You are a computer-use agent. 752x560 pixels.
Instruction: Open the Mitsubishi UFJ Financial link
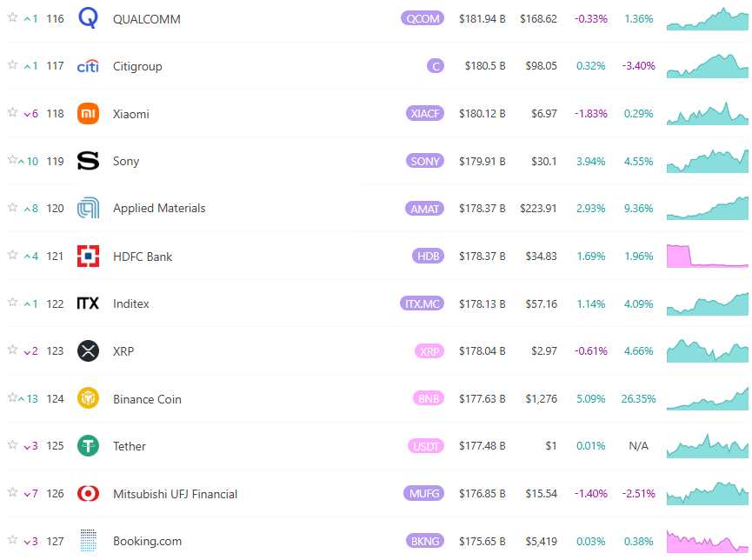pyautogui.click(x=175, y=494)
